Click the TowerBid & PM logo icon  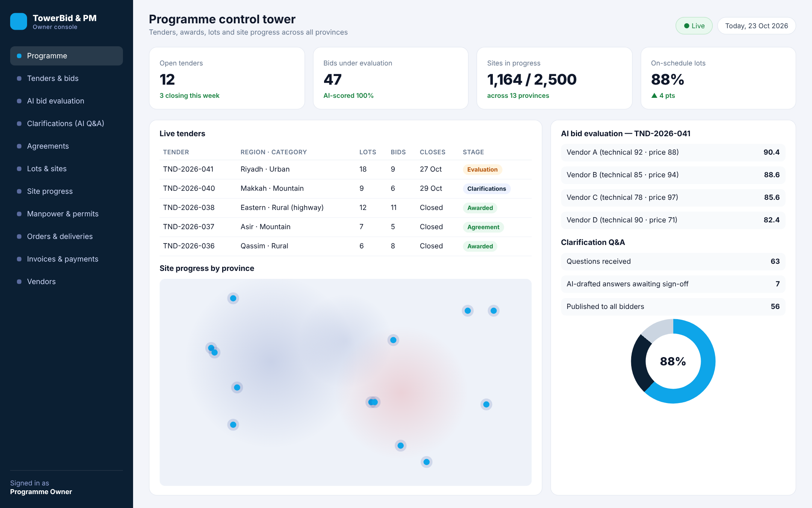point(18,21)
